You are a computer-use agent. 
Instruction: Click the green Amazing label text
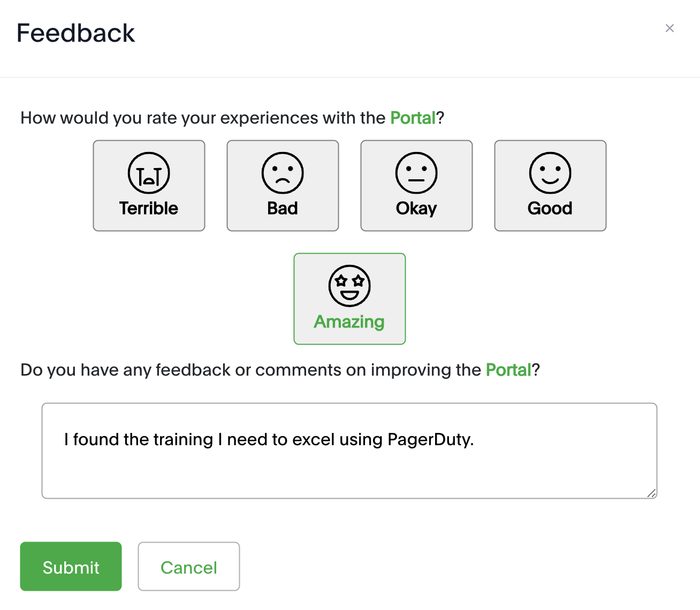pos(349,322)
